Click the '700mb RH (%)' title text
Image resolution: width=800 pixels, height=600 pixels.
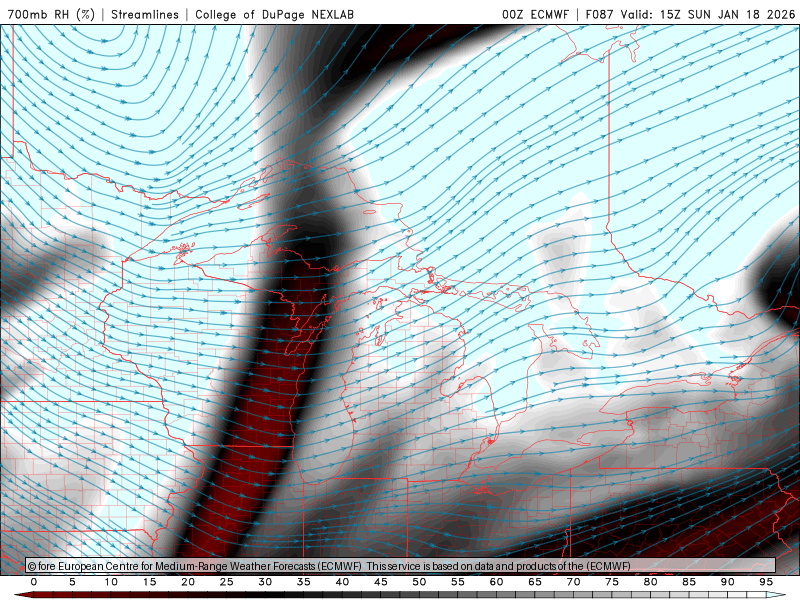(x=52, y=14)
